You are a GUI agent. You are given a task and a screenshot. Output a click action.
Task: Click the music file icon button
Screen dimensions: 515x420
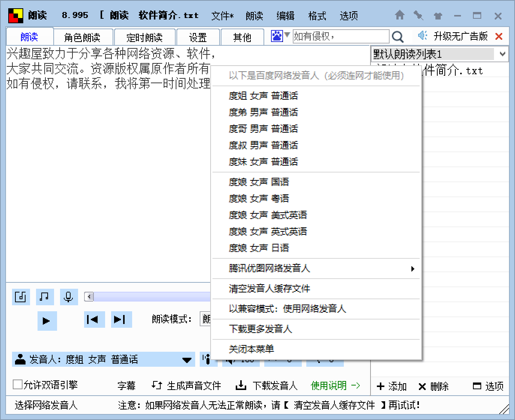coord(21,297)
